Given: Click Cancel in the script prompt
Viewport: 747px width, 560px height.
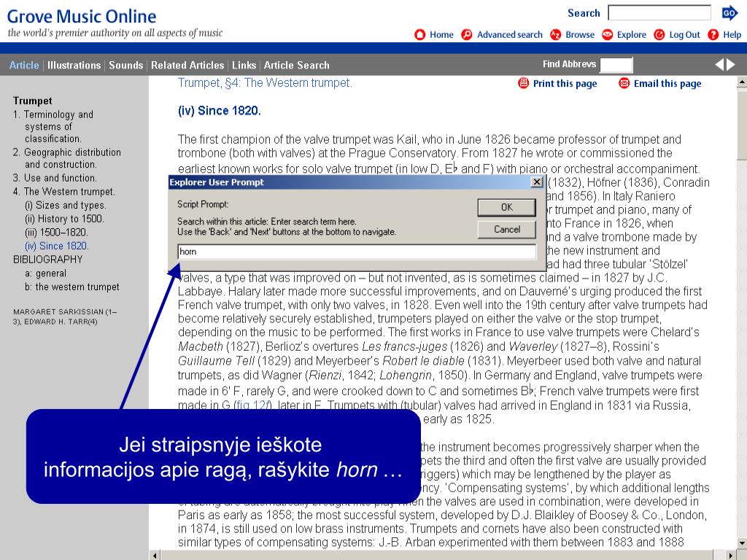Looking at the screenshot, I should (506, 230).
